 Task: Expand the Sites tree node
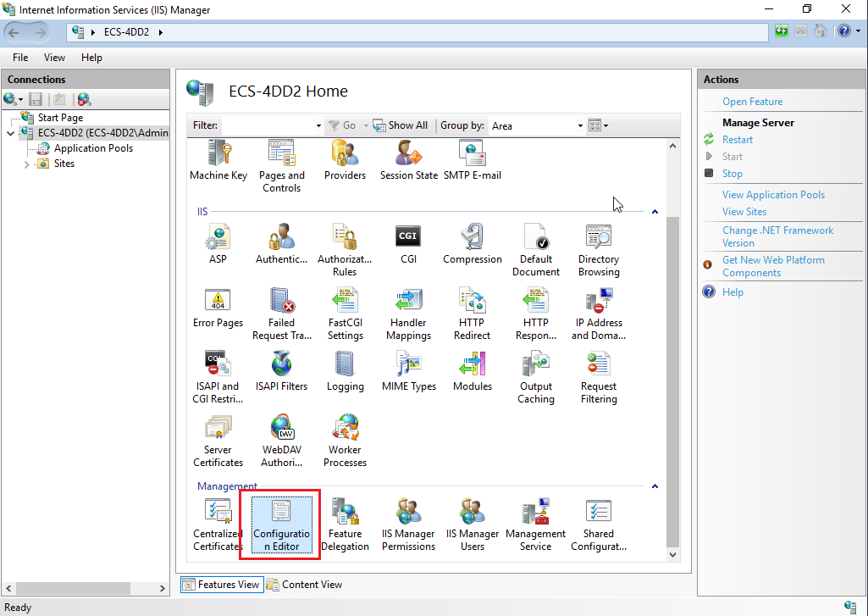26,164
